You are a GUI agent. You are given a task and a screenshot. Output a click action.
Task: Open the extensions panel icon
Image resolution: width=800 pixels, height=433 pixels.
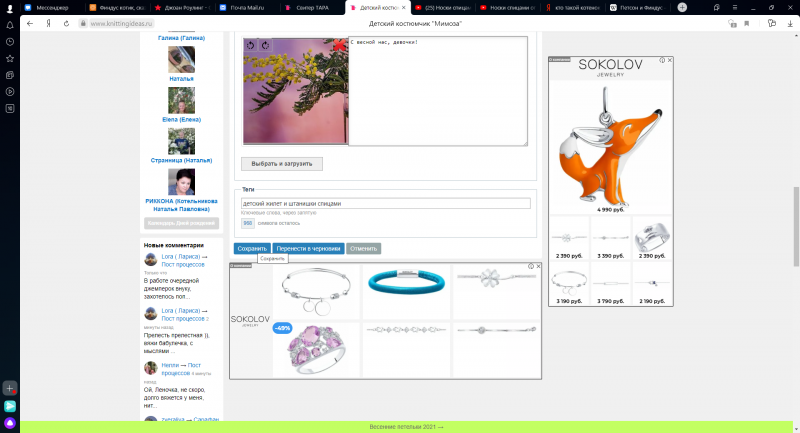click(771, 23)
